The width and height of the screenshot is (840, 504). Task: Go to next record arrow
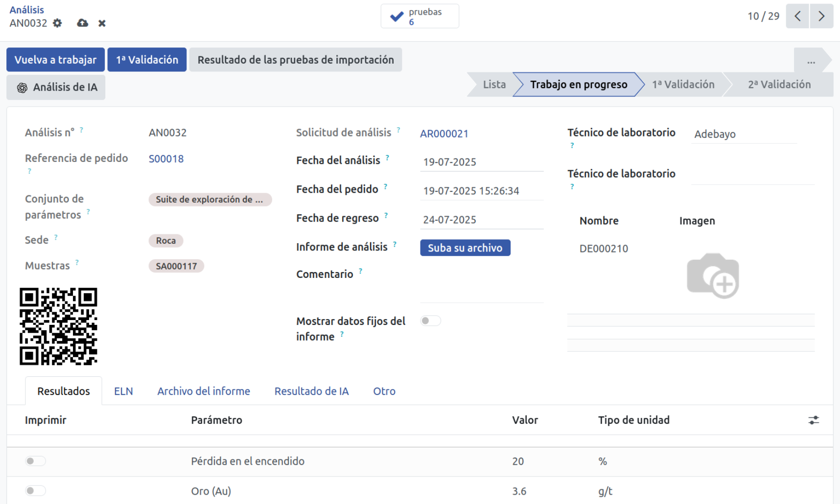click(821, 16)
